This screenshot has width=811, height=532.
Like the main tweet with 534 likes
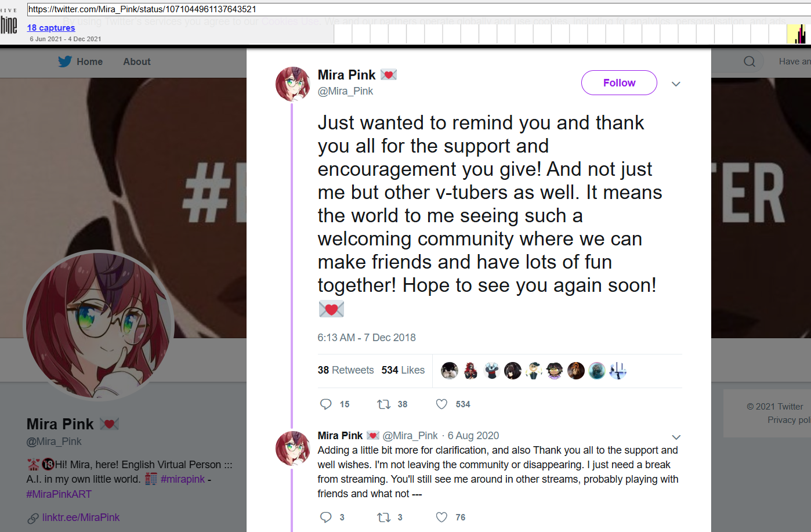click(442, 404)
